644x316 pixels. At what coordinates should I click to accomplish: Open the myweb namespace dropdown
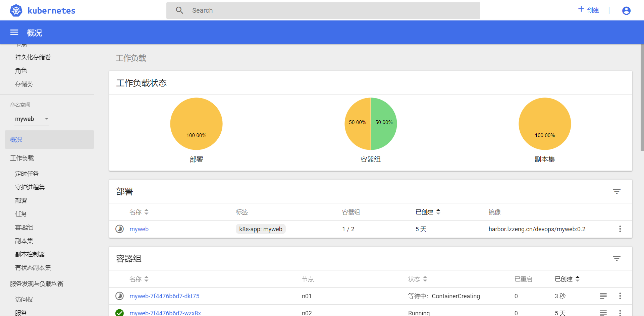(32, 119)
